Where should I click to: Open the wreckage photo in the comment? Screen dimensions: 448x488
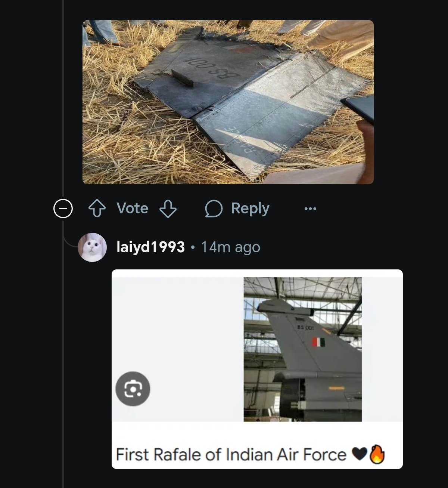pos(228,102)
